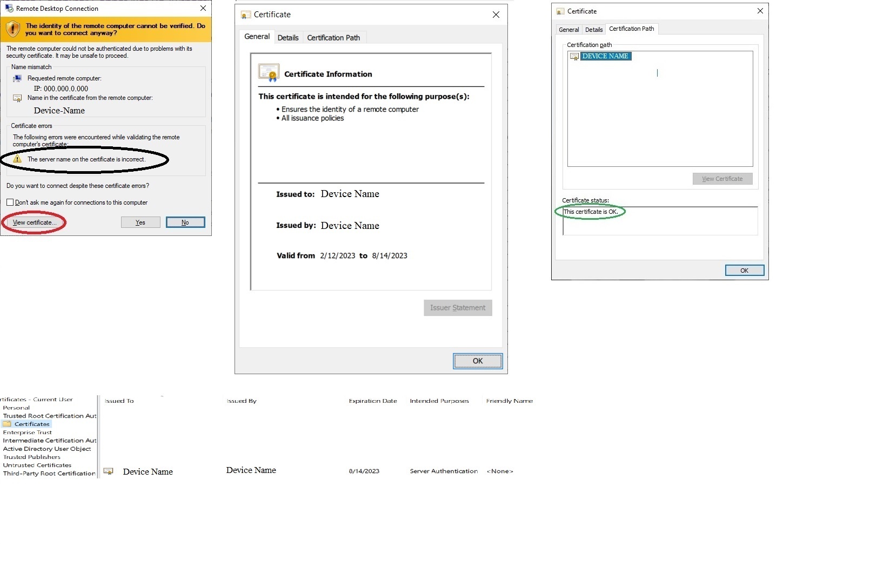The height and width of the screenshot is (588, 870).
Task: Click the title bar icon of middle Certificate window
Action: click(x=246, y=15)
